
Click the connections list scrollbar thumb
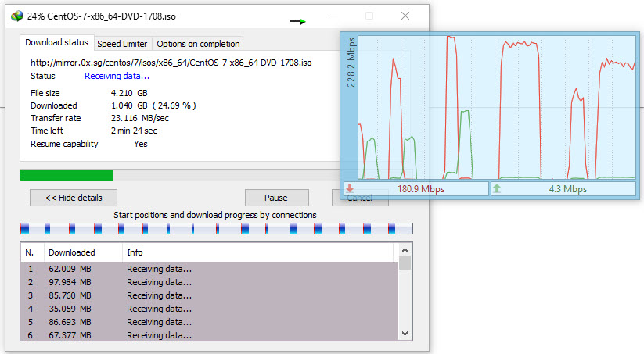405,263
